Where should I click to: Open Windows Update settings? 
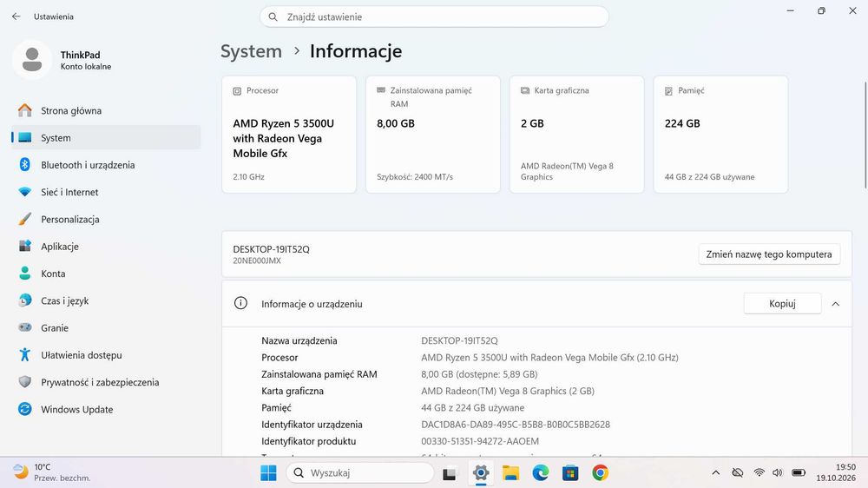coord(106,409)
